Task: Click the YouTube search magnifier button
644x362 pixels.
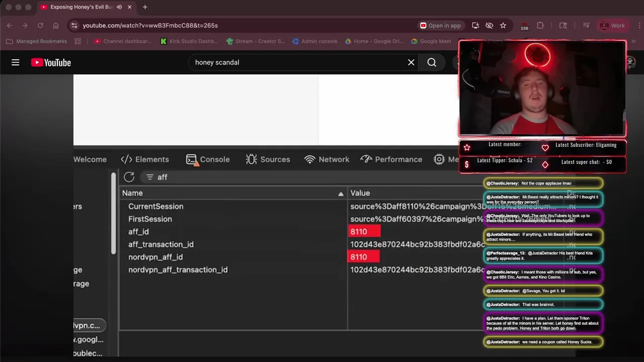Action: [x=432, y=62]
